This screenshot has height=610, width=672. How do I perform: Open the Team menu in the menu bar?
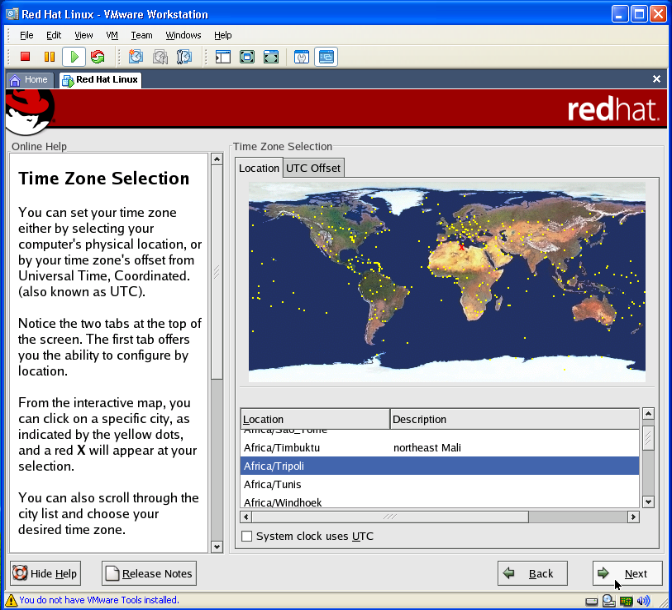click(x=141, y=35)
